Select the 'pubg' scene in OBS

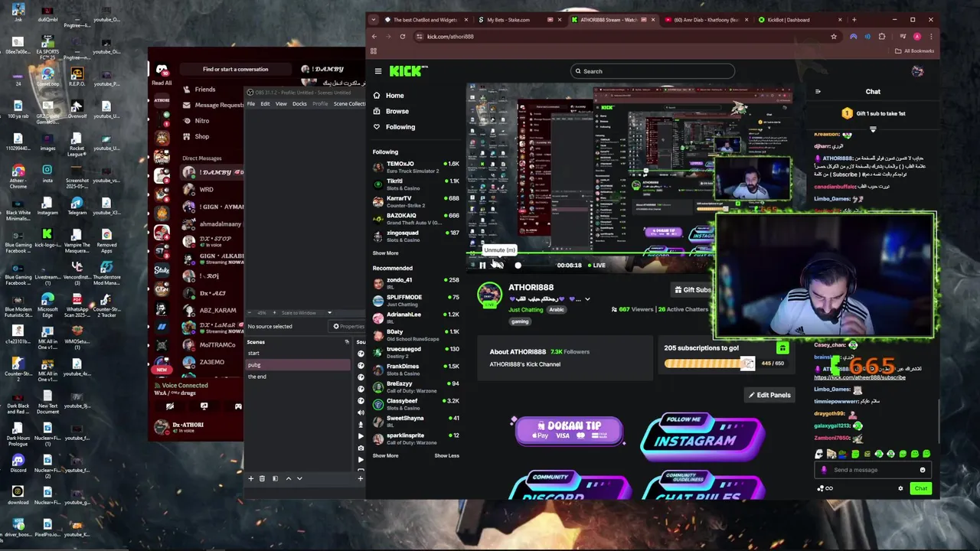(298, 365)
